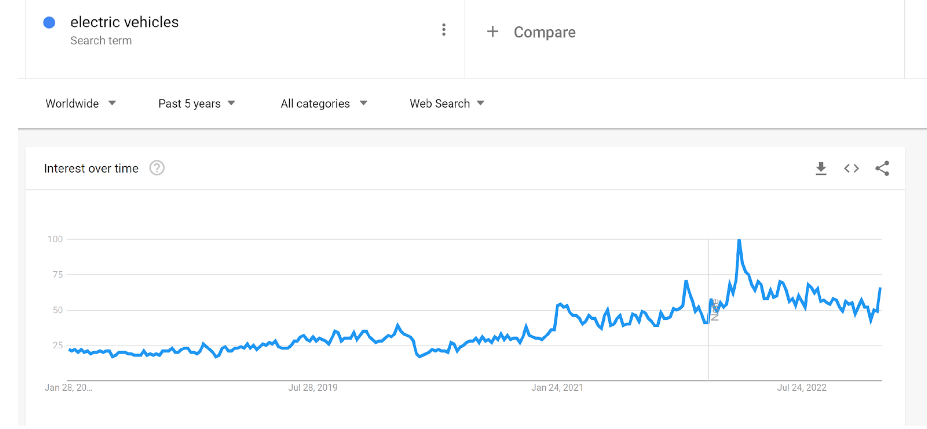
Task: Open the Interest over time help icon
Action: [x=157, y=168]
